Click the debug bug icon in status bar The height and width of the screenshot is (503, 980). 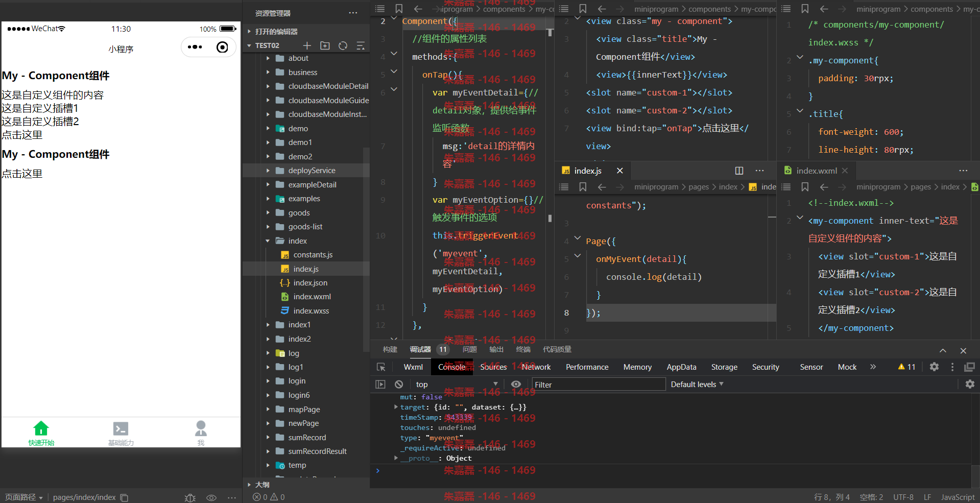190,497
